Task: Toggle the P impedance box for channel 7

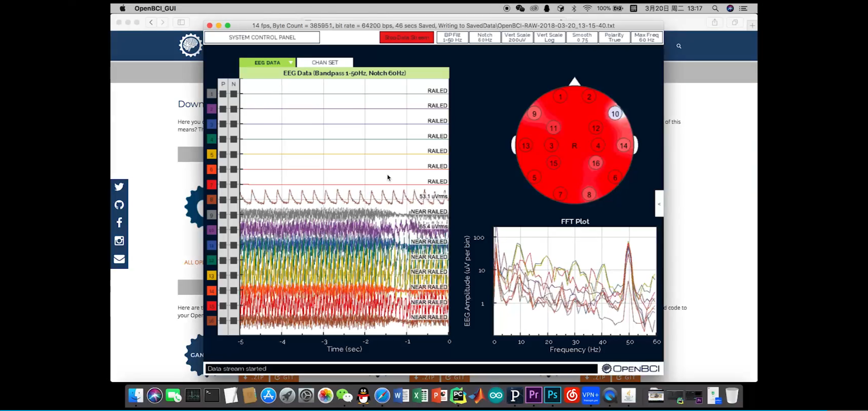Action: click(x=223, y=184)
